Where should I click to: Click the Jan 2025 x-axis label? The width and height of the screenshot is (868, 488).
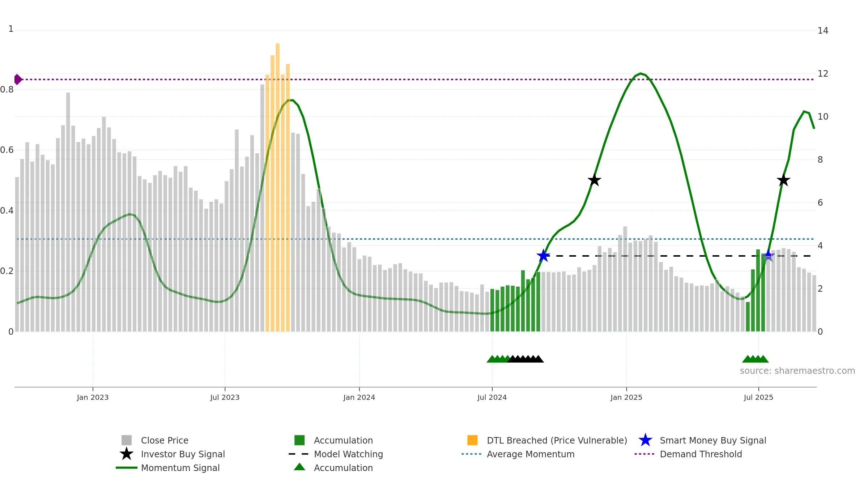click(x=626, y=398)
